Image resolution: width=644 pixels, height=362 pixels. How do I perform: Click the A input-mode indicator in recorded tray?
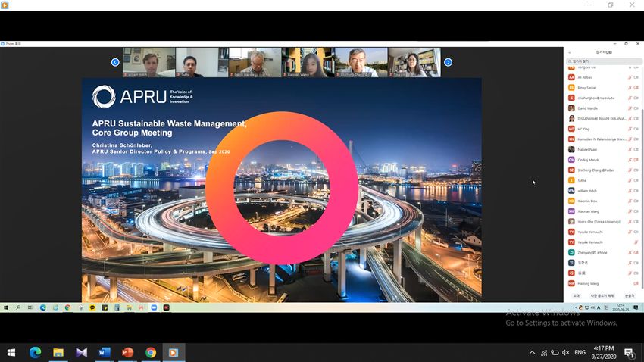point(599,307)
